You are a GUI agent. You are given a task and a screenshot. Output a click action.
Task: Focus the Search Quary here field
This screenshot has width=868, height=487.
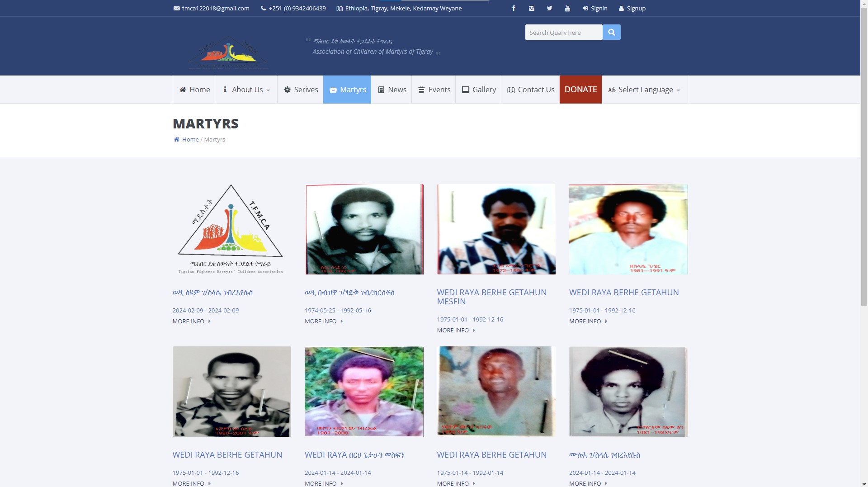pyautogui.click(x=564, y=32)
